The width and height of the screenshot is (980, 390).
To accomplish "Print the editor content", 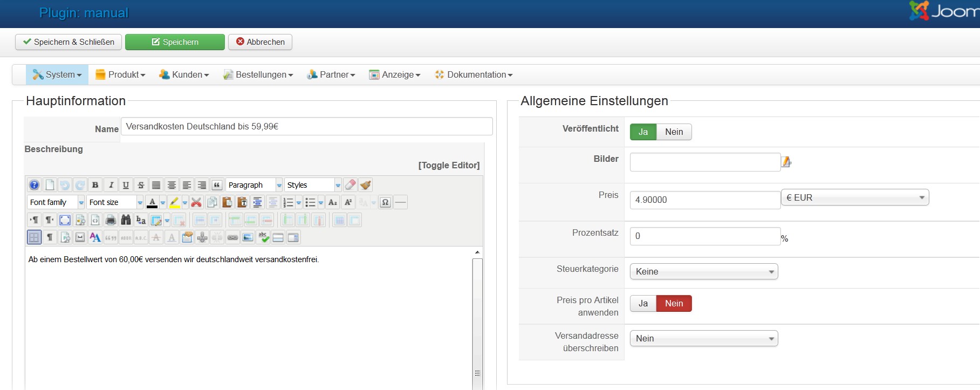I will 111,220.
